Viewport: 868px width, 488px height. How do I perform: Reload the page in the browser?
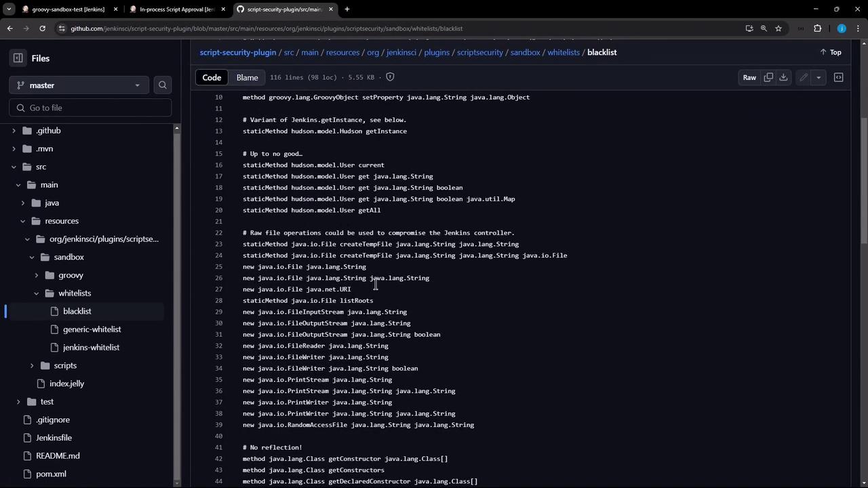[42, 28]
